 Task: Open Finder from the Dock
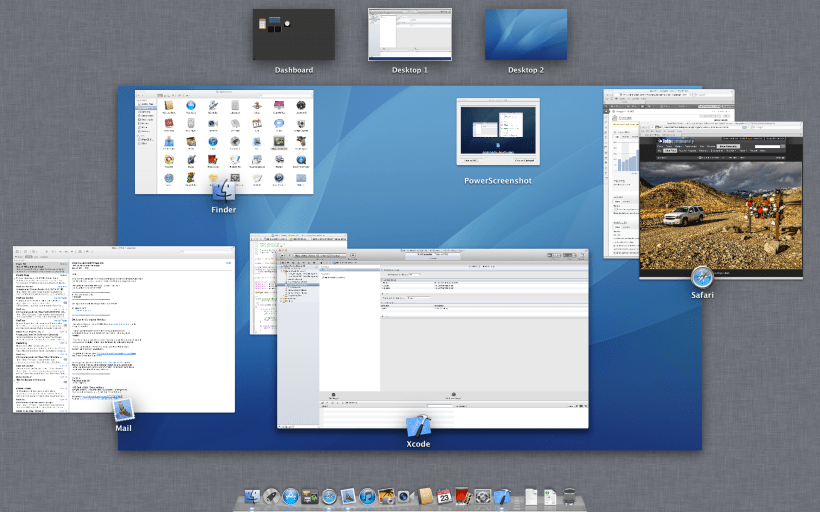[251, 497]
